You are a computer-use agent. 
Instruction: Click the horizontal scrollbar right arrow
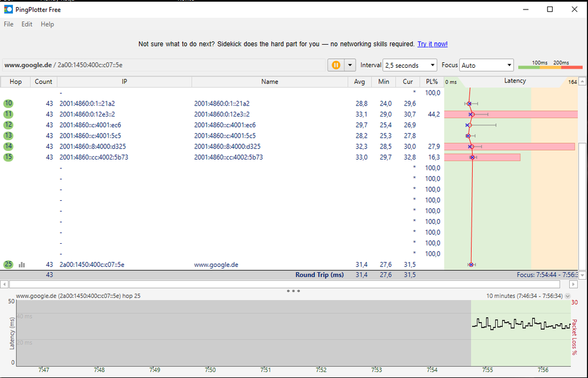(573, 284)
